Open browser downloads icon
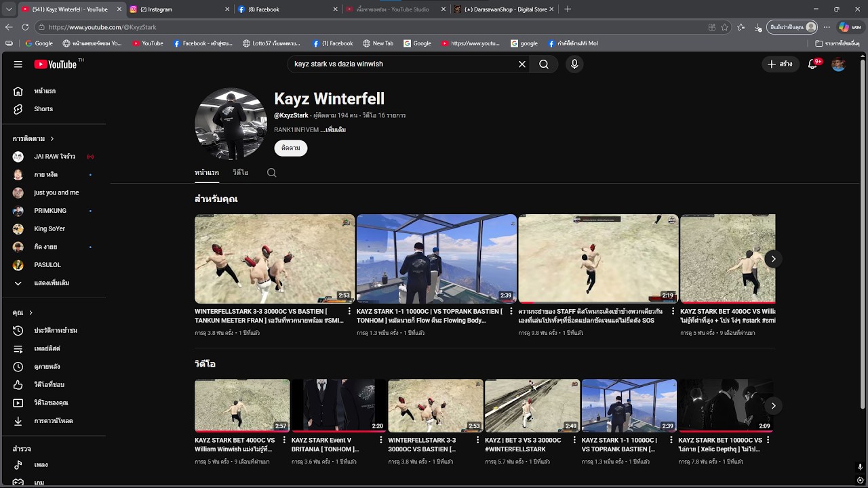Screen dimensions: 868x488 tap(757, 27)
